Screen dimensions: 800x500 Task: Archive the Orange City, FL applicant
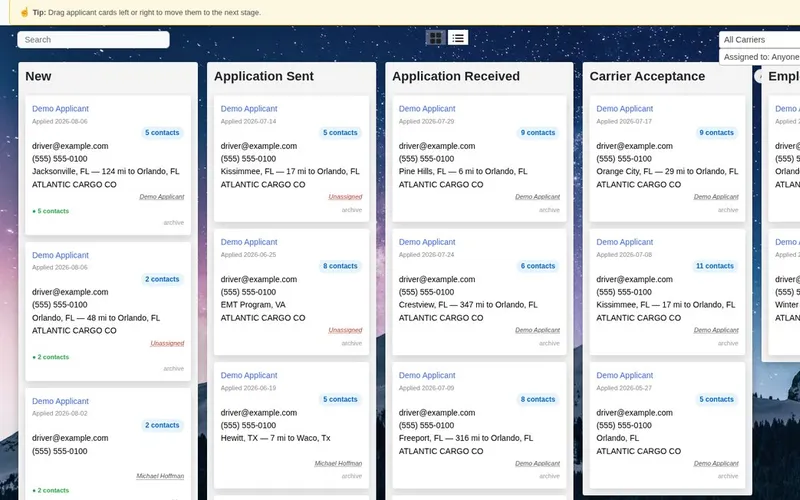click(x=728, y=210)
